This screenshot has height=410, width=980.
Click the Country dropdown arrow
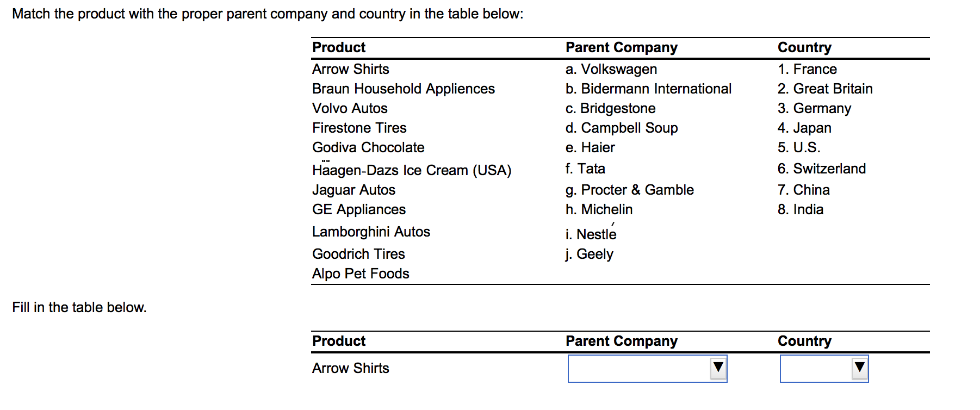click(x=860, y=369)
